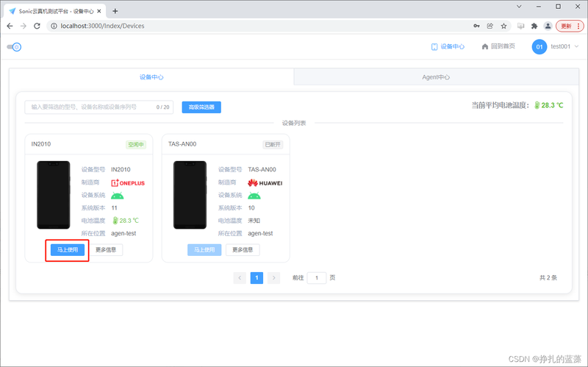
Task: Focus the device filter search field
Action: (x=99, y=107)
